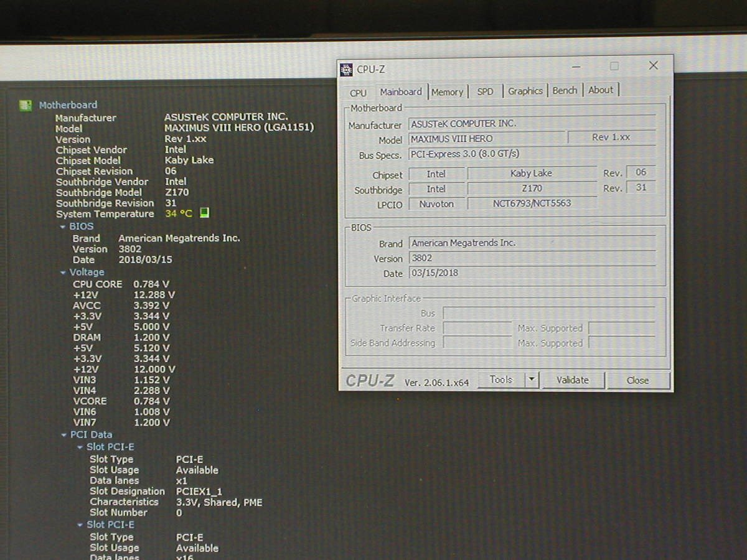
Task: Click the 'Slot Number' row showing 0
Action: (136, 513)
